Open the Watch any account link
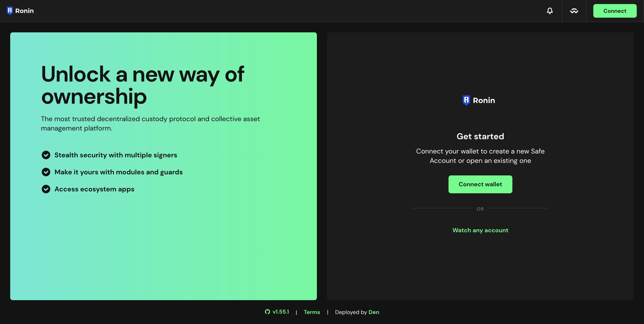The width and height of the screenshot is (644, 324). point(480,230)
